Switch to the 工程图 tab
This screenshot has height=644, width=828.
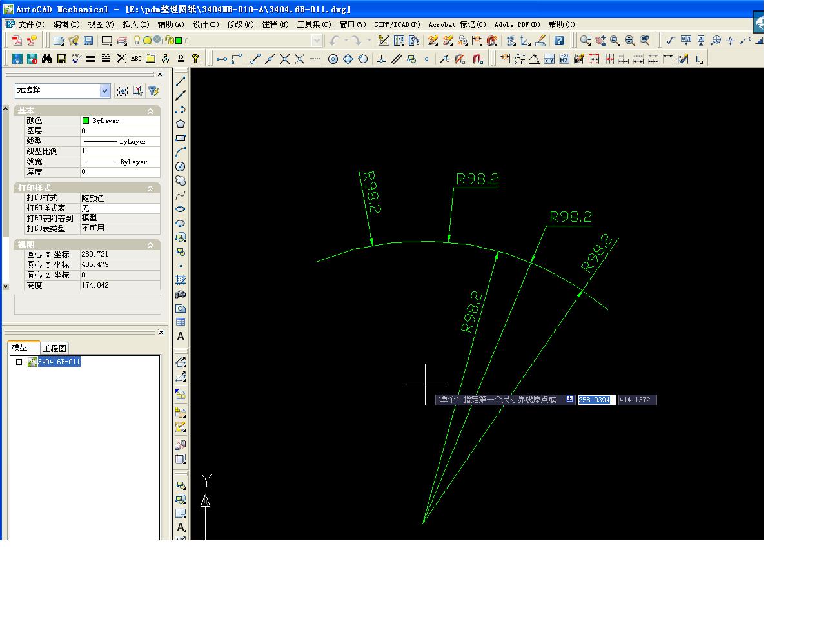pyautogui.click(x=55, y=348)
